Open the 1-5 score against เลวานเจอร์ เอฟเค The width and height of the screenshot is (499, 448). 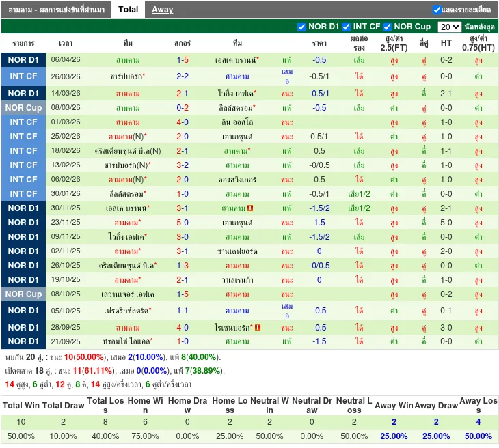pyautogui.click(x=183, y=294)
